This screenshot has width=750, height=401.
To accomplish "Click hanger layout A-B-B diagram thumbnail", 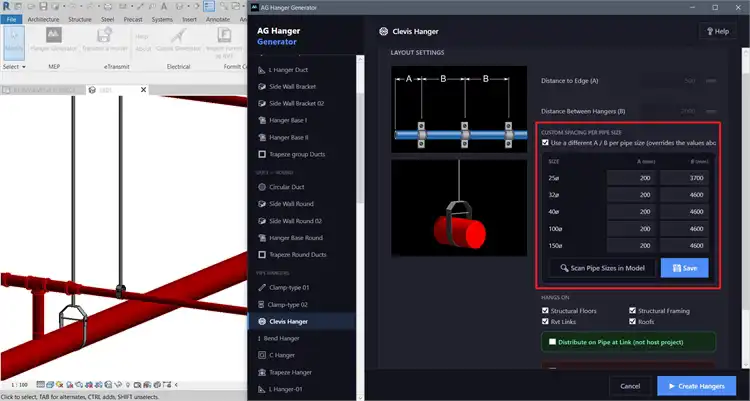I will click(x=459, y=110).
